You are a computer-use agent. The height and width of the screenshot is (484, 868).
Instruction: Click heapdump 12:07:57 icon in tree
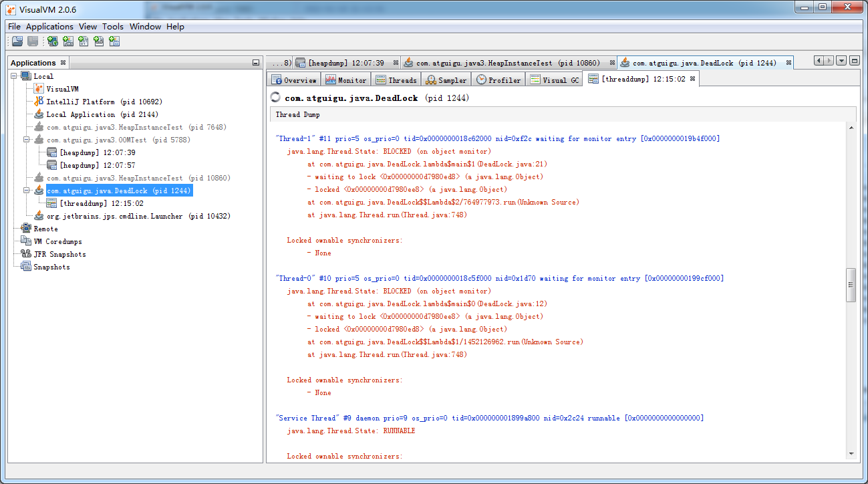point(51,165)
